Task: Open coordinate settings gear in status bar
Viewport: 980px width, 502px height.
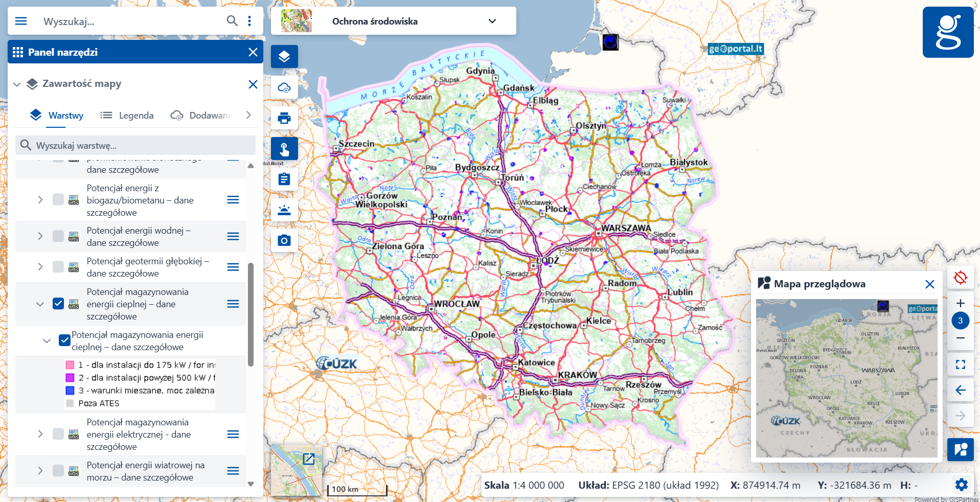Action: point(961,485)
